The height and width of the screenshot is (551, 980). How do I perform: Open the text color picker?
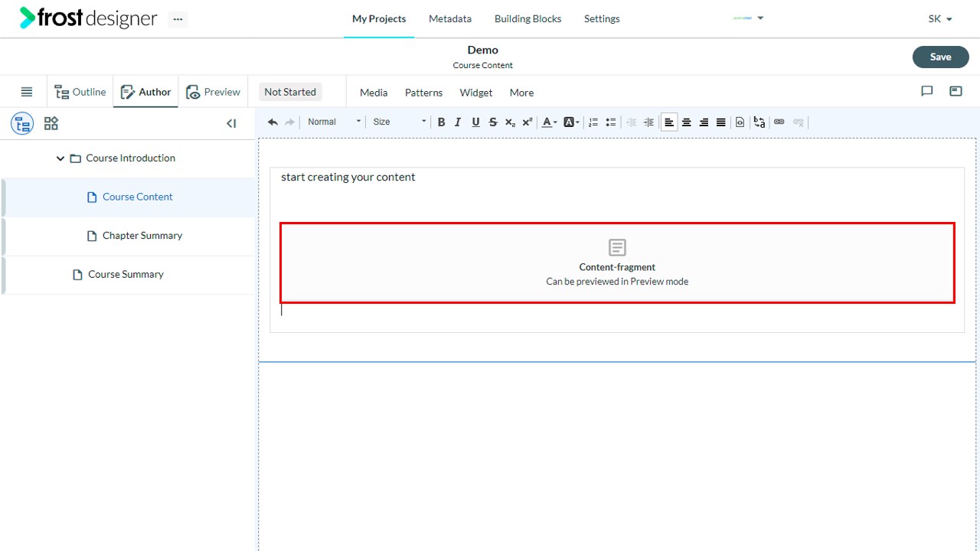coord(549,122)
